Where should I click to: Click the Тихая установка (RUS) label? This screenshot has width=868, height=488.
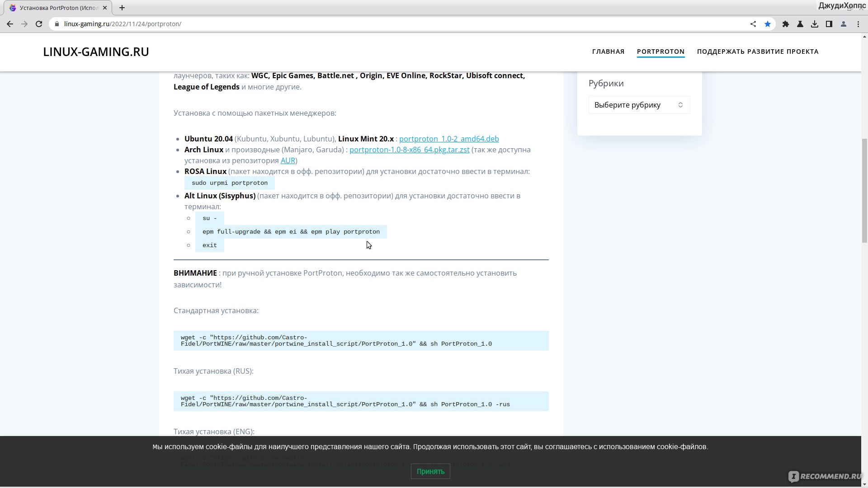click(213, 371)
